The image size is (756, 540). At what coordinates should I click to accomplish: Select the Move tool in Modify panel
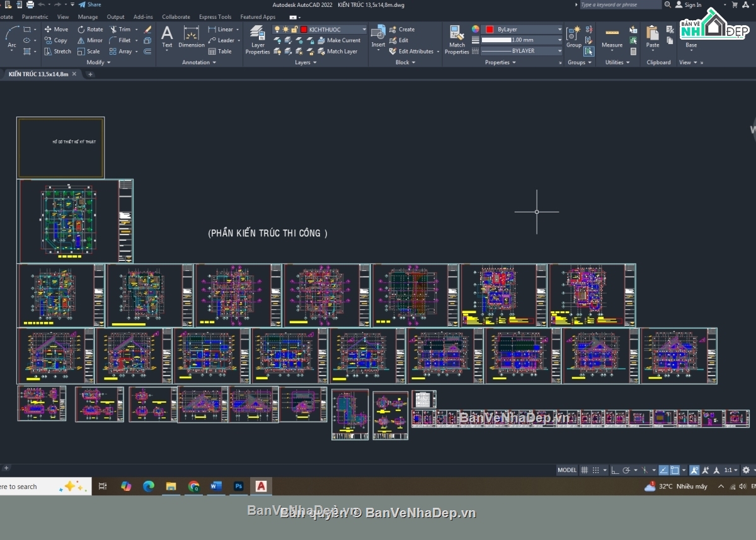(x=57, y=29)
